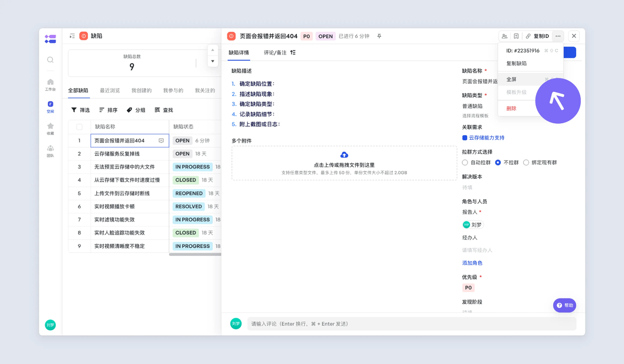
Task: Click the cloud upload icon
Action: (x=344, y=155)
